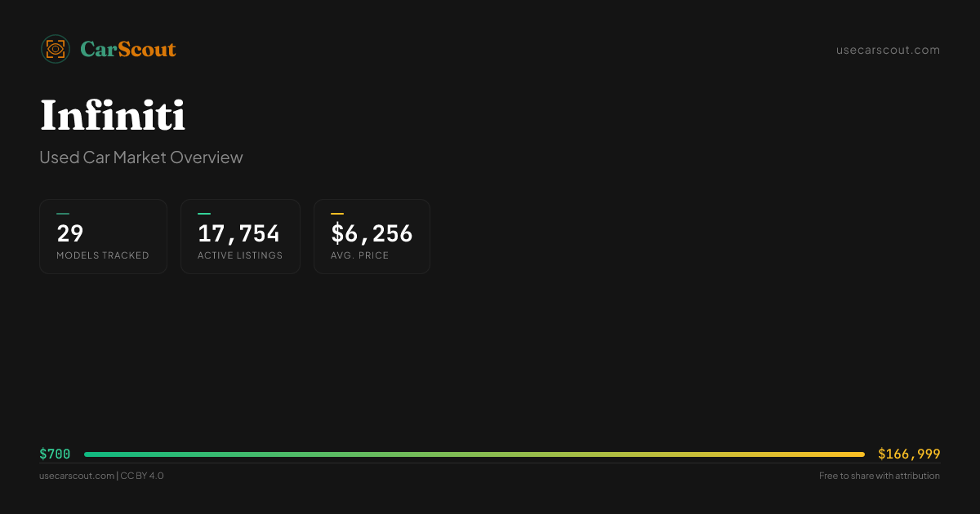Click the $166,999 maximum price label
The image size is (980, 514).
point(909,454)
